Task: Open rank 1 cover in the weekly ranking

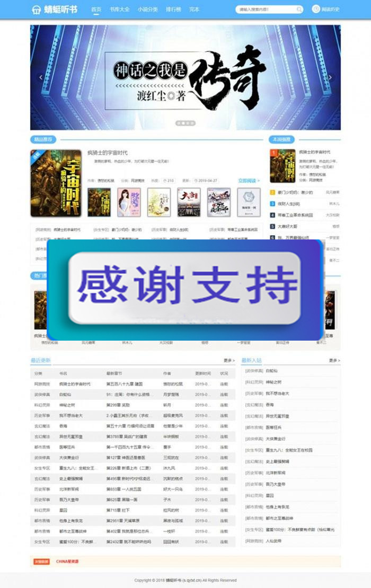Action: [282, 166]
